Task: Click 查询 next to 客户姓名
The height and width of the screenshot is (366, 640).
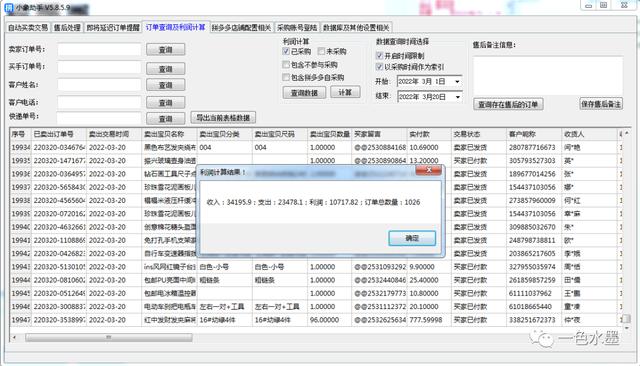Action: (165, 85)
